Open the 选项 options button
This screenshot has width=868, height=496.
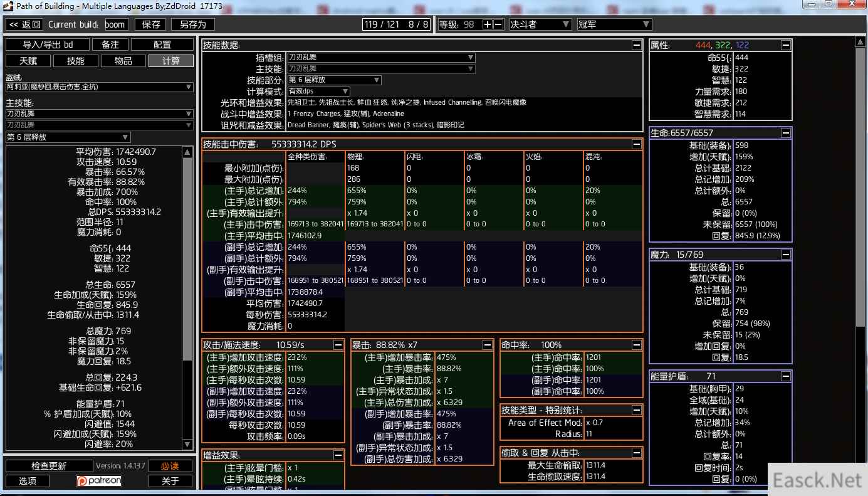click(28, 481)
